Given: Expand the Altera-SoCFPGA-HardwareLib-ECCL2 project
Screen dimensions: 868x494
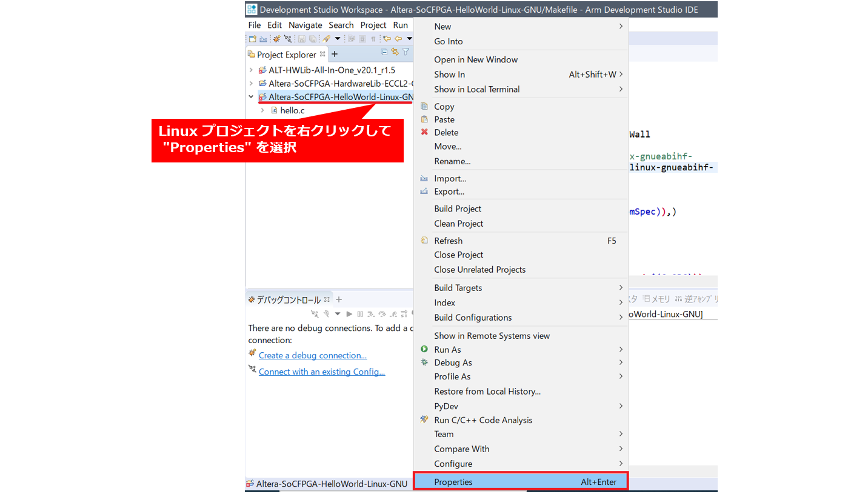Looking at the screenshot, I should click(251, 83).
